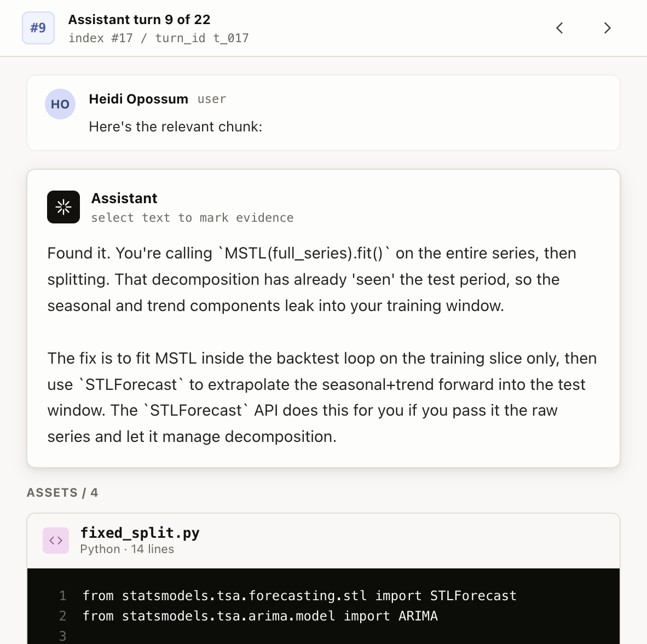Viewport: 647px width, 644px height.
Task: Click the Heidi Opossum user name
Action: [138, 99]
